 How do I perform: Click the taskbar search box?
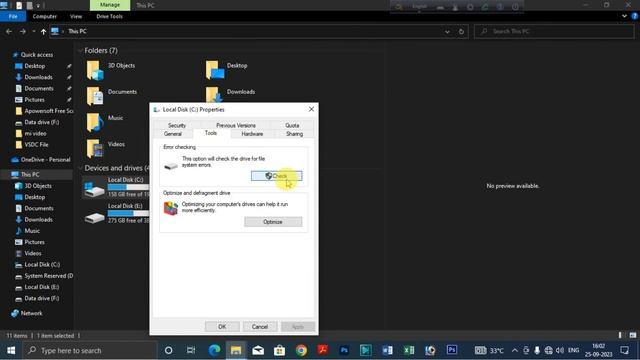(x=90, y=350)
